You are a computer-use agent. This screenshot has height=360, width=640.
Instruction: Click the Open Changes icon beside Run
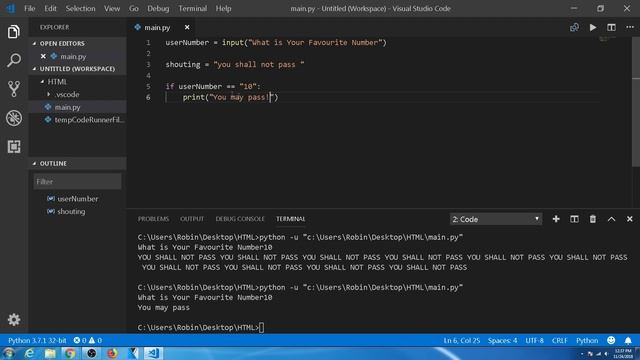tap(574, 27)
